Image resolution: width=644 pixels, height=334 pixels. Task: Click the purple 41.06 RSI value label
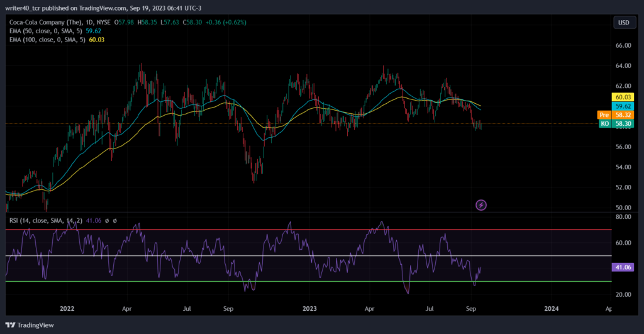click(x=623, y=267)
